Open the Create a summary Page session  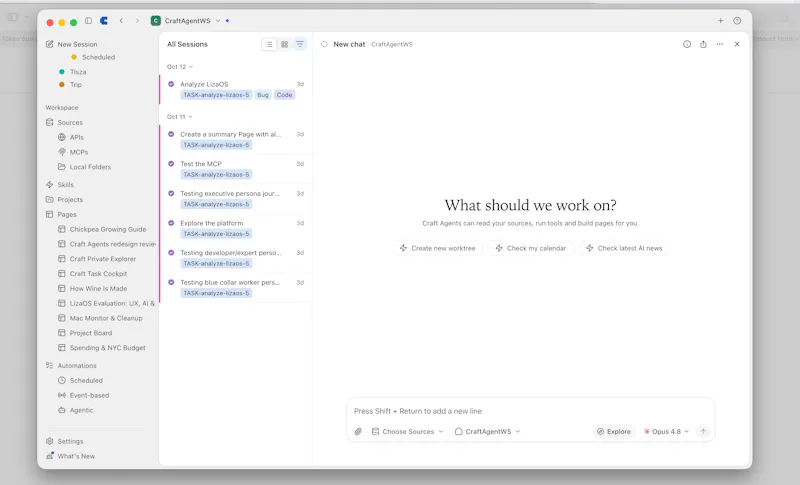coord(236,140)
